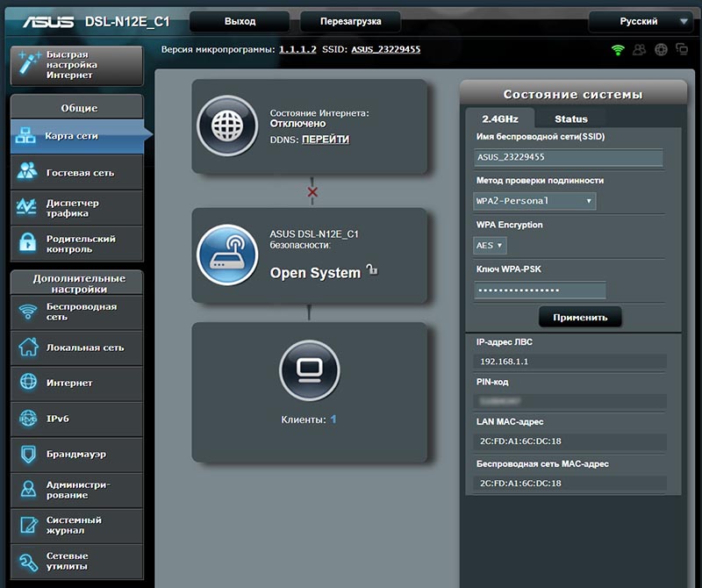Open Карта сети menu item
This screenshot has height=588, width=702.
tap(77, 136)
